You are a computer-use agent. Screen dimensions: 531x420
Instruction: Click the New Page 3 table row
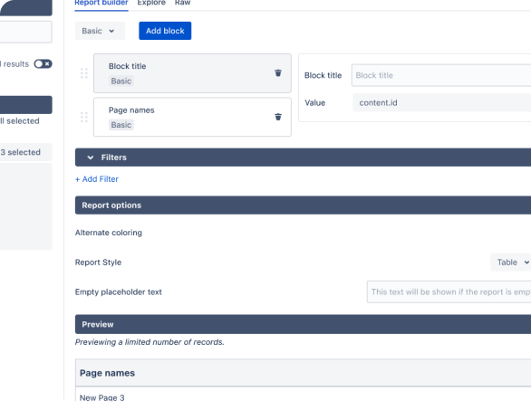[303, 395]
